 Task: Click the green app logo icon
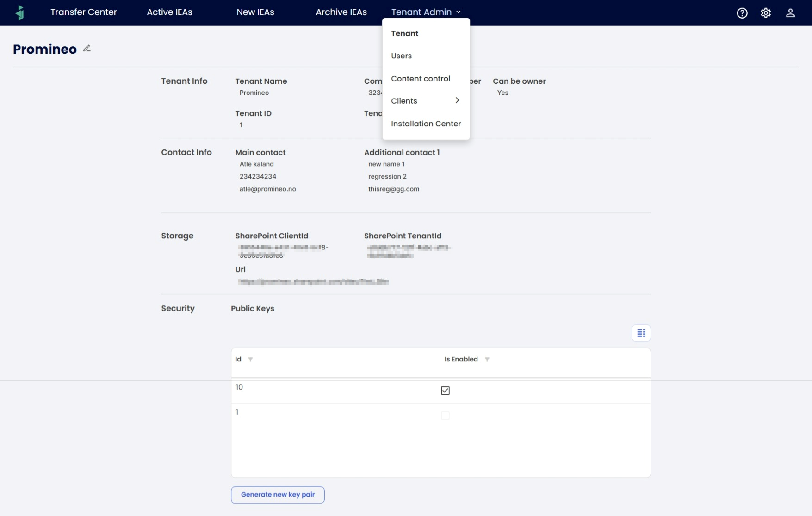pos(19,12)
